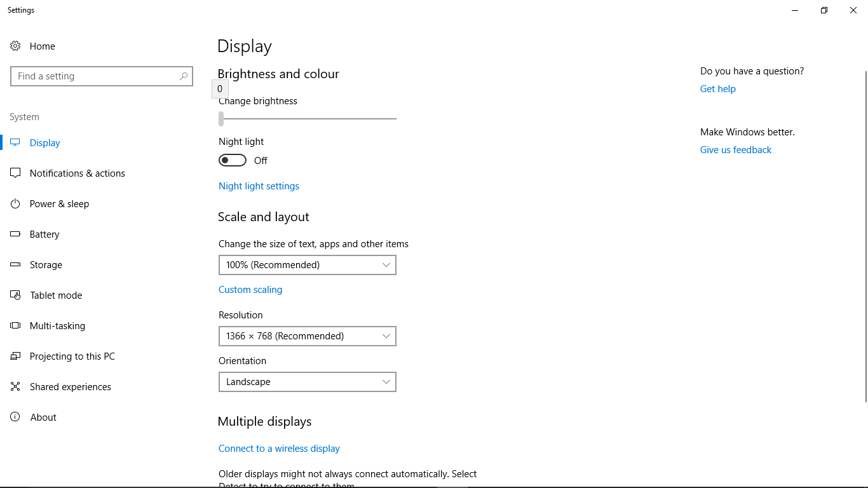Click the Tablet mode icon

pyautogui.click(x=15, y=295)
